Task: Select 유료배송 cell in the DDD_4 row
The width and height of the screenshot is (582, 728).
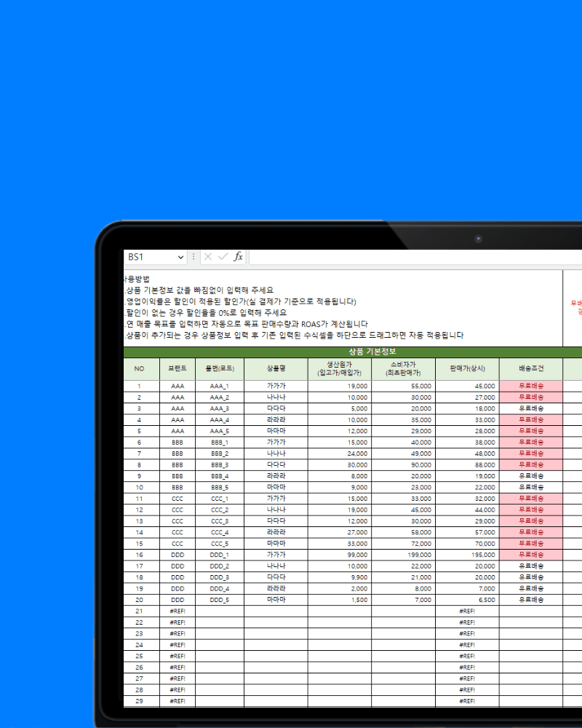Action: (531, 589)
